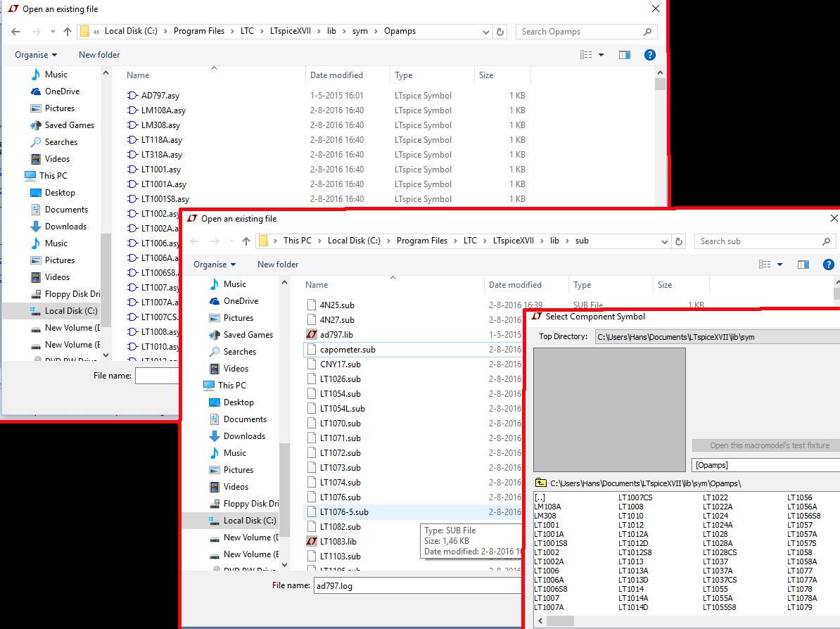This screenshot has height=629, width=840.
Task: Change view layout in the sub dialog
Action: click(x=765, y=264)
